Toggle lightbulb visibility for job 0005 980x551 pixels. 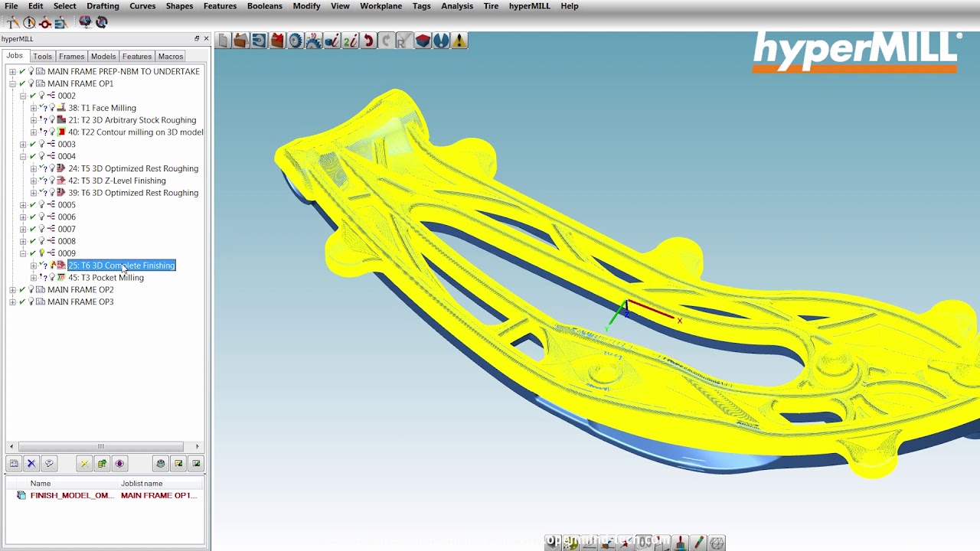tap(41, 204)
